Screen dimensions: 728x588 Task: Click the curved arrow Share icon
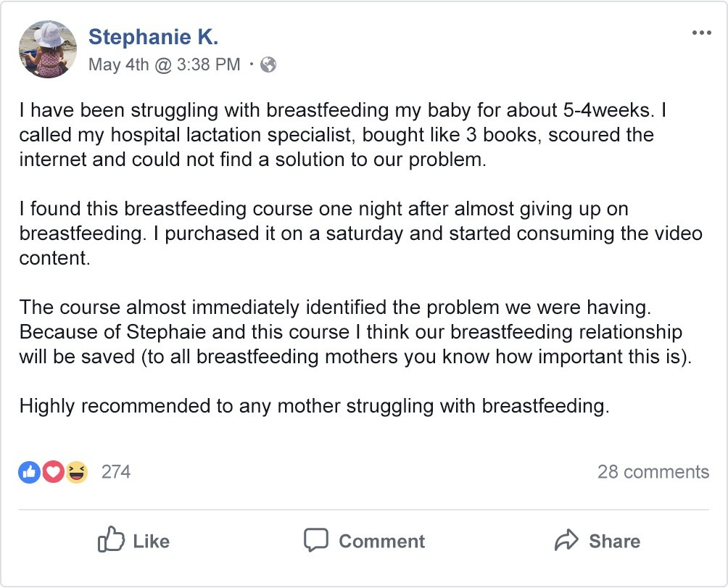pos(566,540)
